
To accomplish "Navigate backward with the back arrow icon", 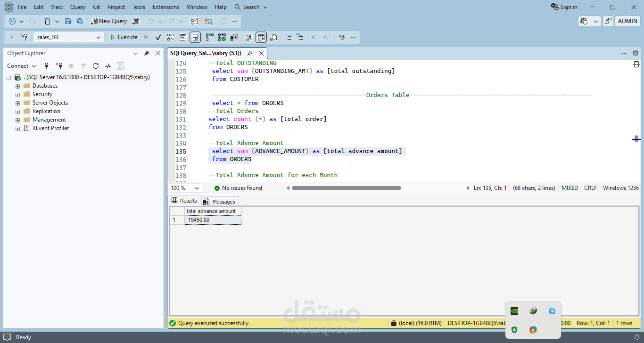I will tap(12, 21).
